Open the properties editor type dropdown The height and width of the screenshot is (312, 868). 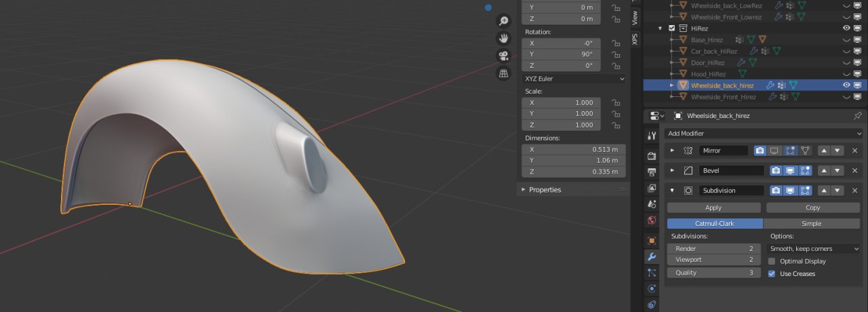(656, 116)
